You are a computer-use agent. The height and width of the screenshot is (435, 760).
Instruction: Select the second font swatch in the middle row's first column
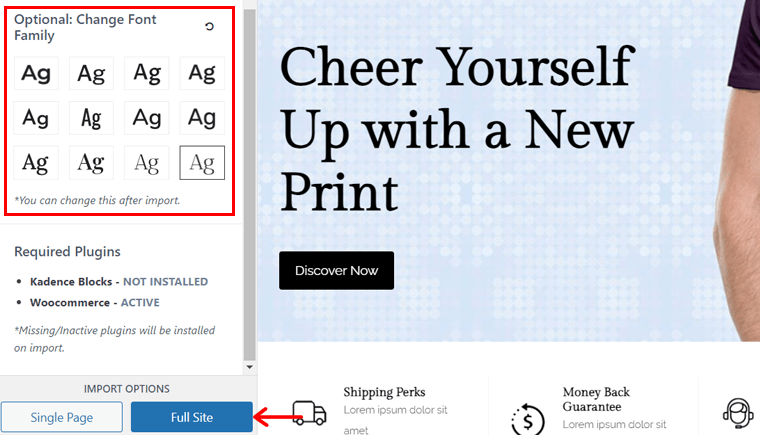[x=36, y=118]
